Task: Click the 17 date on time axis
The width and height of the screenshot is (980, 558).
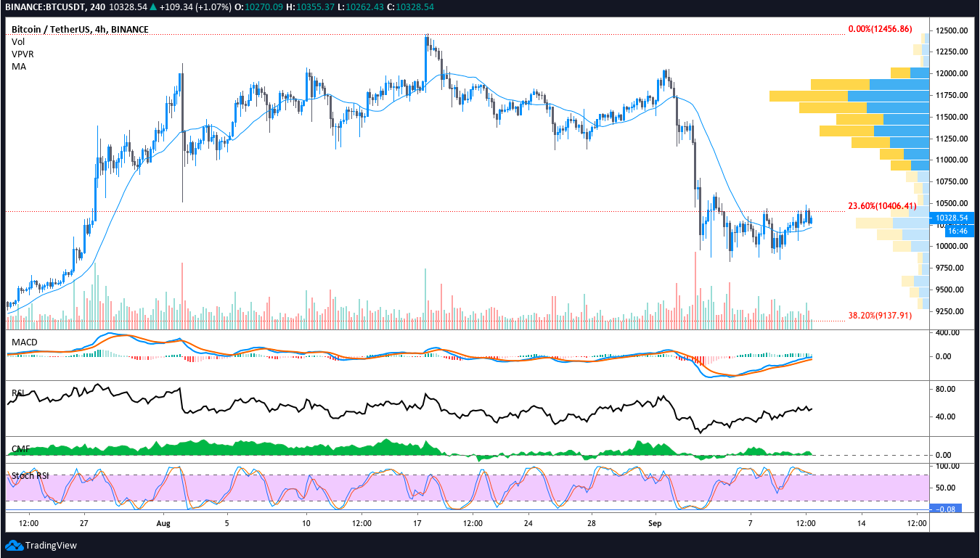Action: (417, 522)
